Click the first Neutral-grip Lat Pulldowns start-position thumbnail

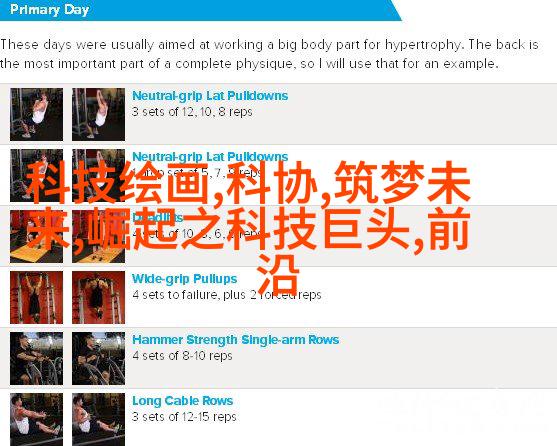tap(37, 114)
